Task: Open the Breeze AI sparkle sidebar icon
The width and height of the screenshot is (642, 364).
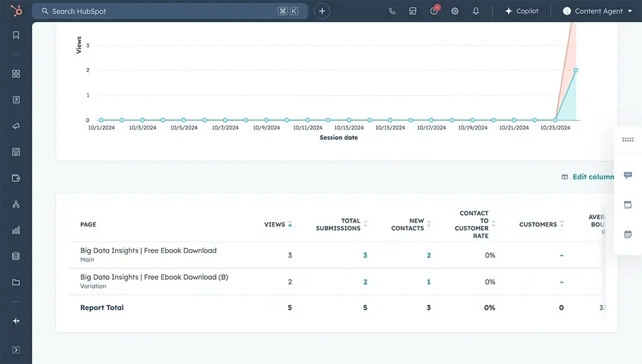Action: (16, 321)
